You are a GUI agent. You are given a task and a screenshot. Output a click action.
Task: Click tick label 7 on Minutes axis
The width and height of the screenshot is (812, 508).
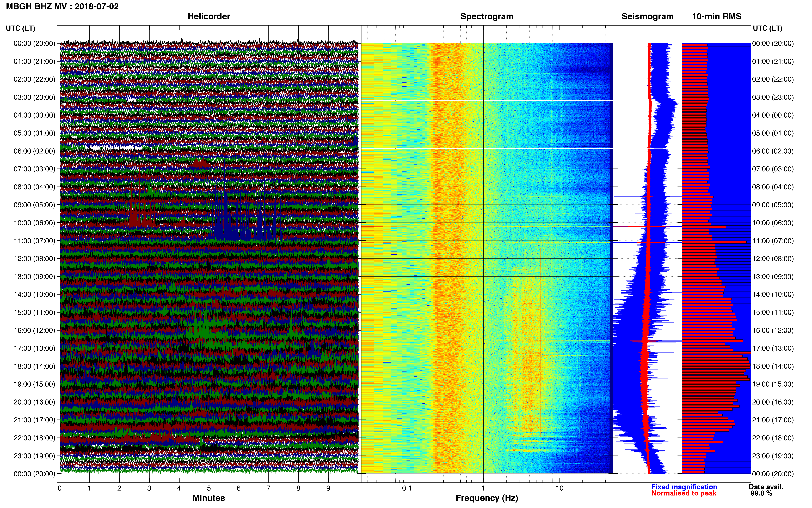click(x=269, y=488)
